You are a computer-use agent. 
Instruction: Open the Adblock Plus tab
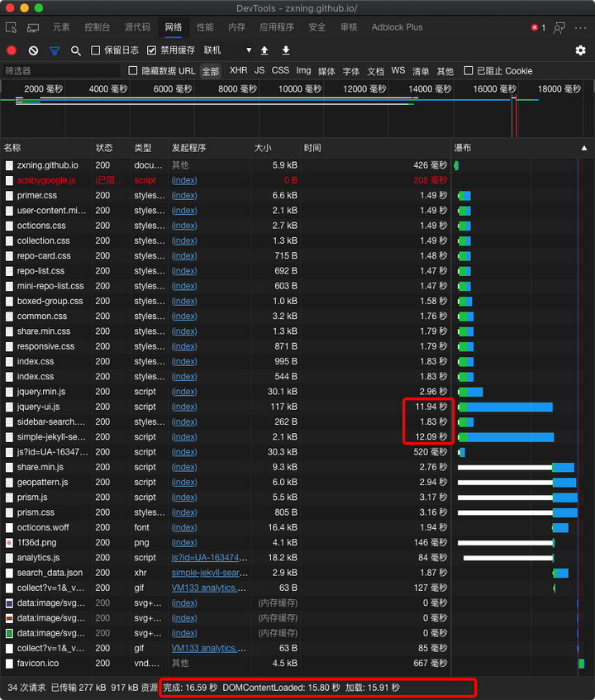point(397,27)
